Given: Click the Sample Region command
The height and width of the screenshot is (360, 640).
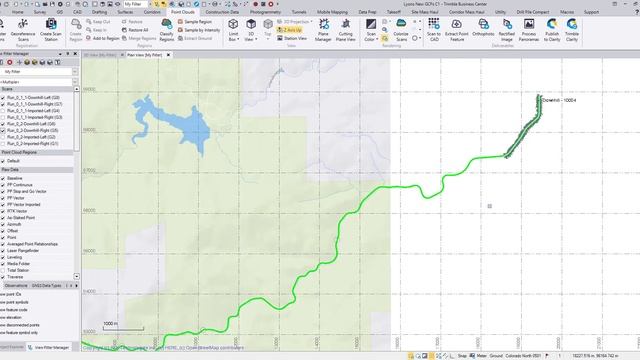Looking at the screenshot, I should click(195, 22).
